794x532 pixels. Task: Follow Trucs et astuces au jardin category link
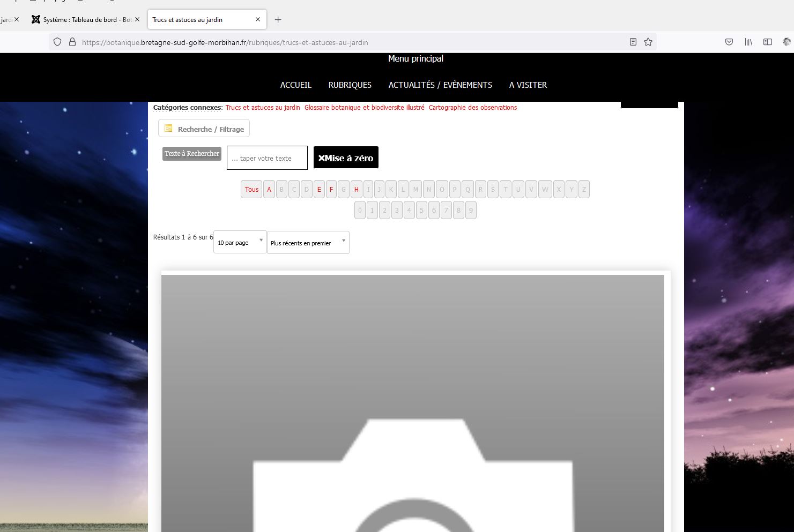point(263,108)
